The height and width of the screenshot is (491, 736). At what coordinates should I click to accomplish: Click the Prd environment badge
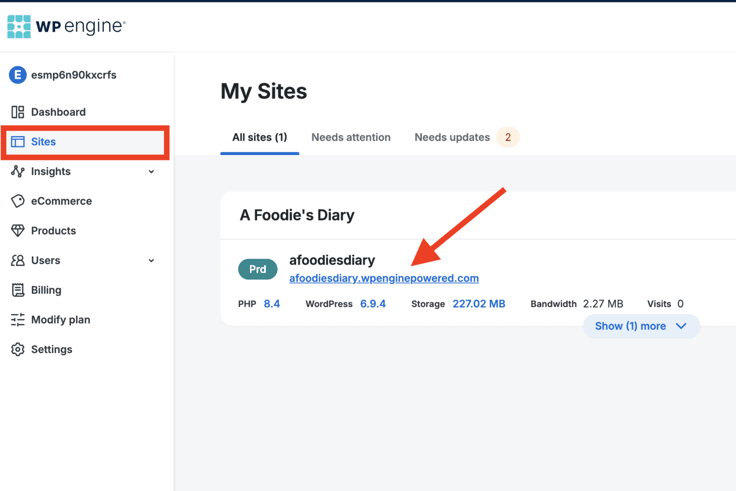(x=258, y=269)
